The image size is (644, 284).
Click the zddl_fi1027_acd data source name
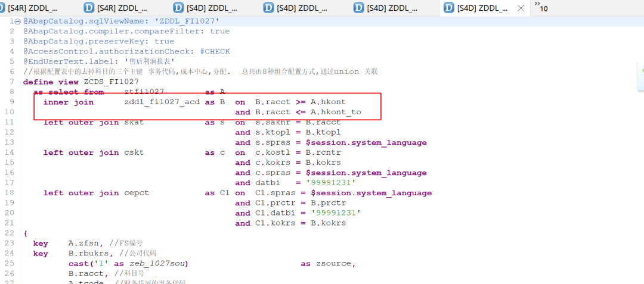pos(162,102)
